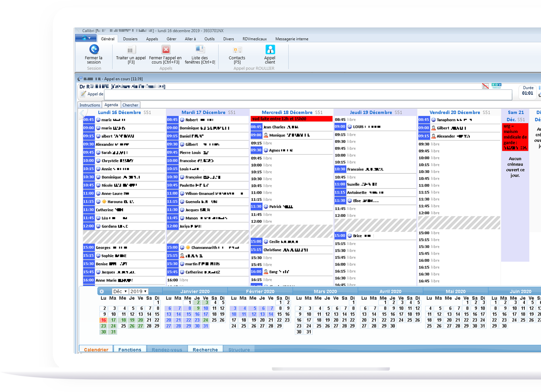Open the Dossiers ribbon tab
This screenshot has height=392, width=541.
pyautogui.click(x=130, y=39)
